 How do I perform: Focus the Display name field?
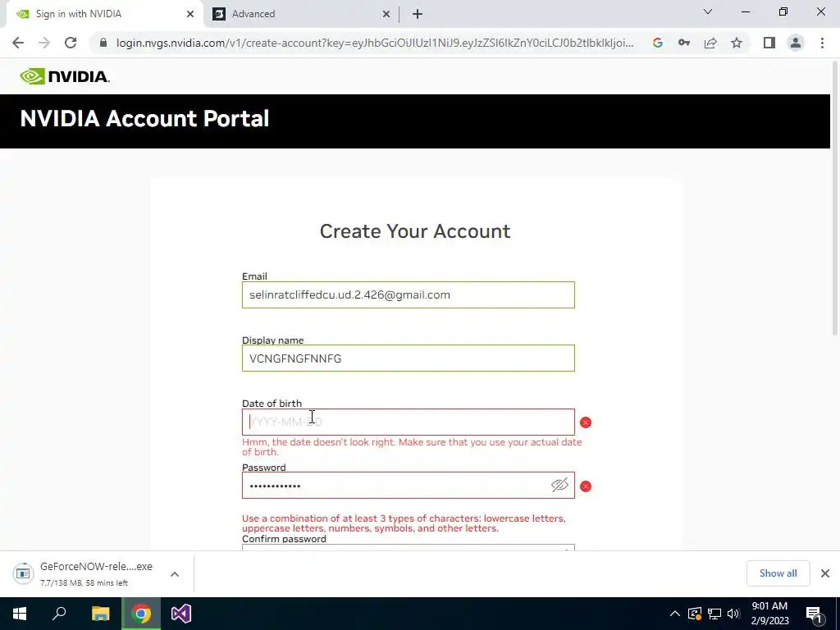click(409, 358)
